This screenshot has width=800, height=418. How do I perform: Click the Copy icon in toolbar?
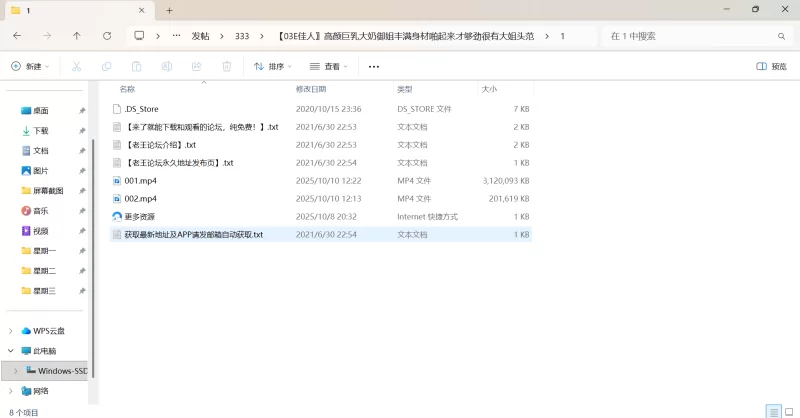(106, 67)
